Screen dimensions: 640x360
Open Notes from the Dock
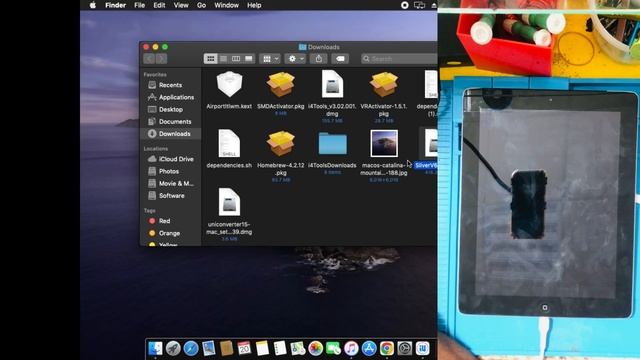pyautogui.click(x=262, y=348)
